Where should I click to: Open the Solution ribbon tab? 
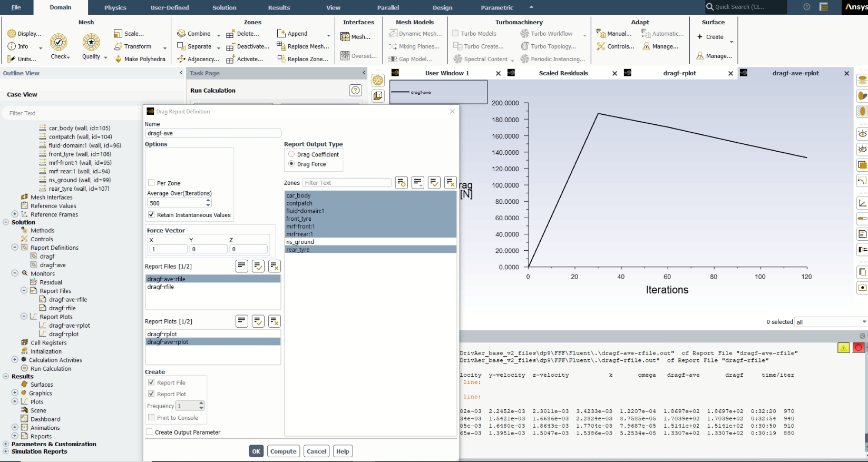(225, 7)
